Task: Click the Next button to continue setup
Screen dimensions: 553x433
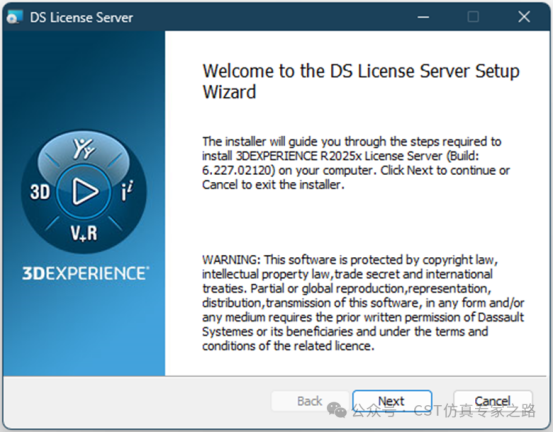Action: [392, 401]
